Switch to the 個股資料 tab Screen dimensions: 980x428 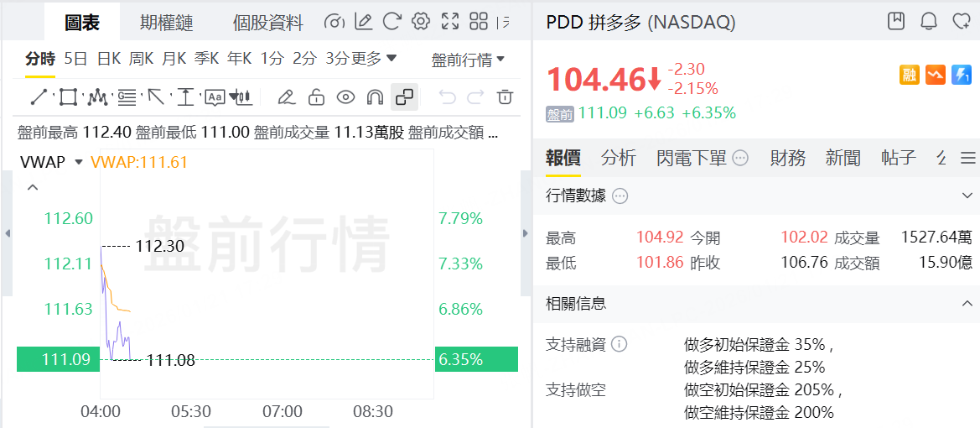point(267,23)
